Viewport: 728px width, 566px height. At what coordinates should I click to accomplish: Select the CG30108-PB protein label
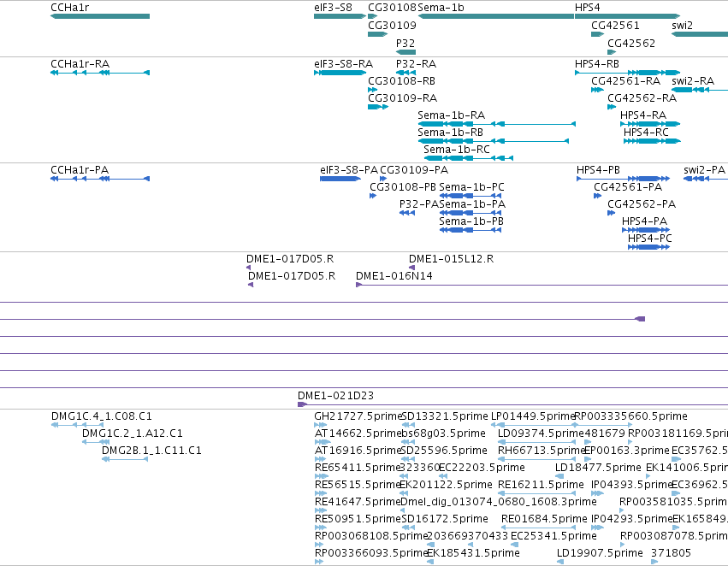tap(403, 187)
